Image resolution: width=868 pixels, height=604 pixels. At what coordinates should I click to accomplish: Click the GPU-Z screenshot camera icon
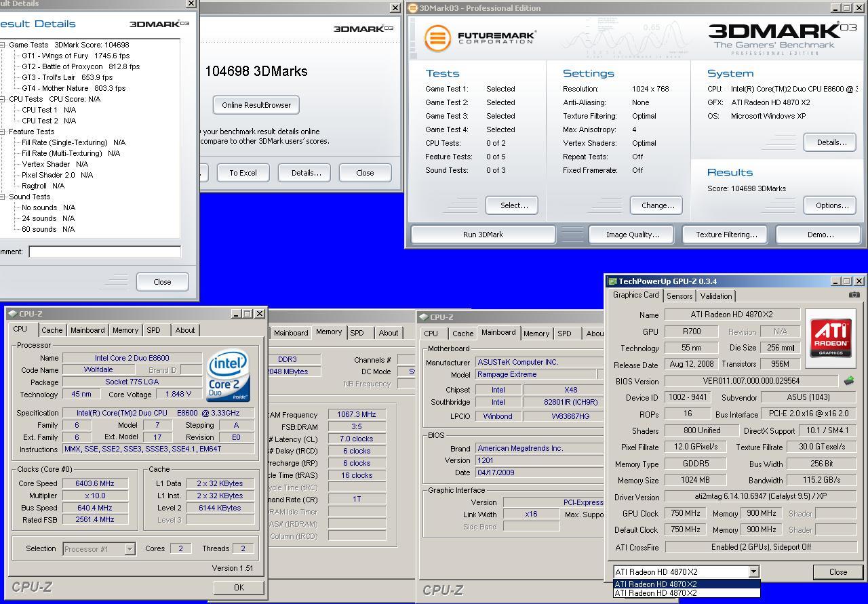[854, 295]
